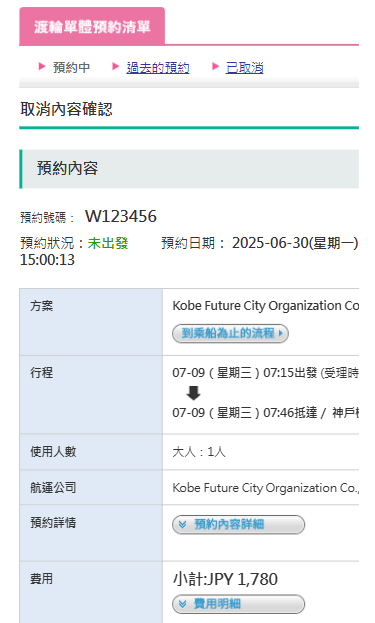Click chevron icon on 預約內容詳細 button

click(182, 525)
